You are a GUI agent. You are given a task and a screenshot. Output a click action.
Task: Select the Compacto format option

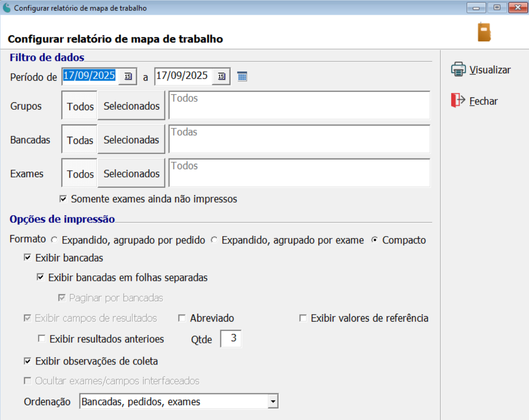click(374, 240)
